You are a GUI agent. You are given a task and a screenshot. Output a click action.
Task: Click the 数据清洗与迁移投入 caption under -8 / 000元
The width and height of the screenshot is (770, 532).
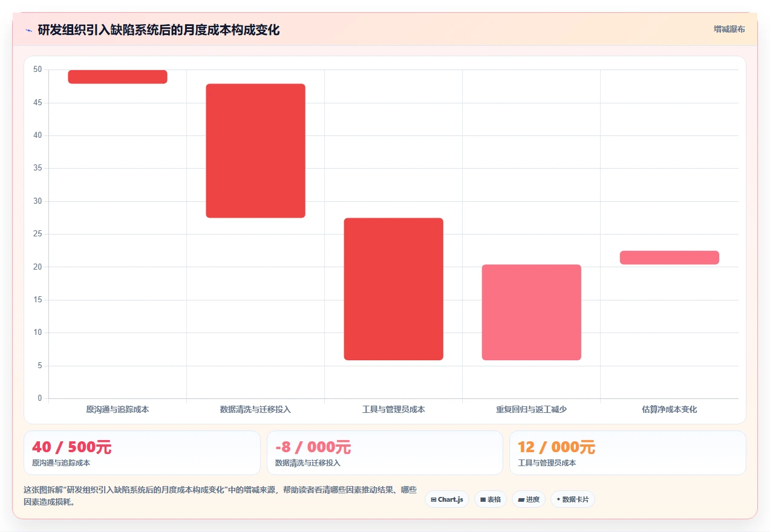pos(308,463)
